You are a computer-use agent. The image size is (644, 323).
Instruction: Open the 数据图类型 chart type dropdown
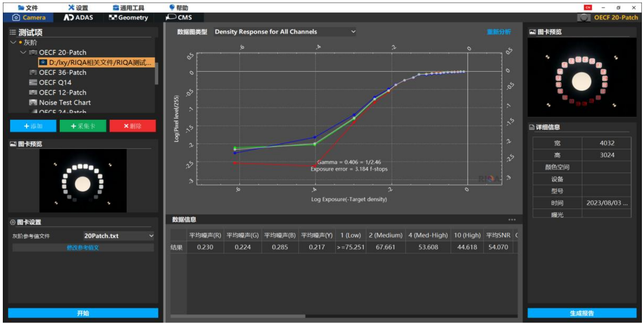[285, 32]
